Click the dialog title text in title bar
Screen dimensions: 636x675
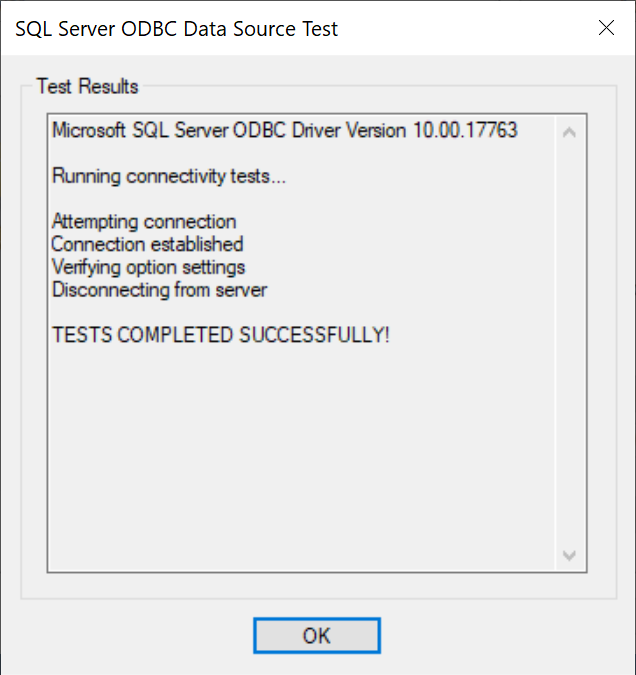[x=177, y=29]
